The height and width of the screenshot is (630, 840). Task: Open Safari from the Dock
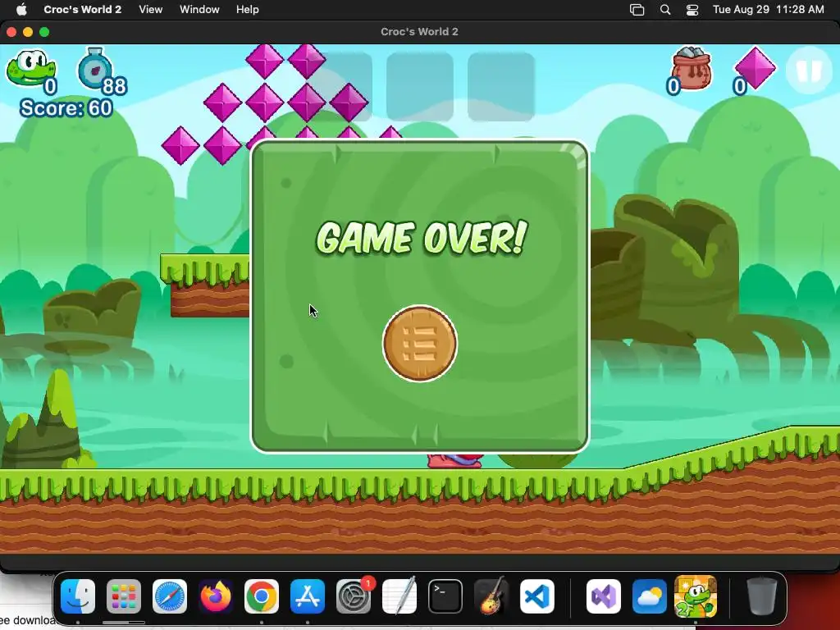pos(170,596)
